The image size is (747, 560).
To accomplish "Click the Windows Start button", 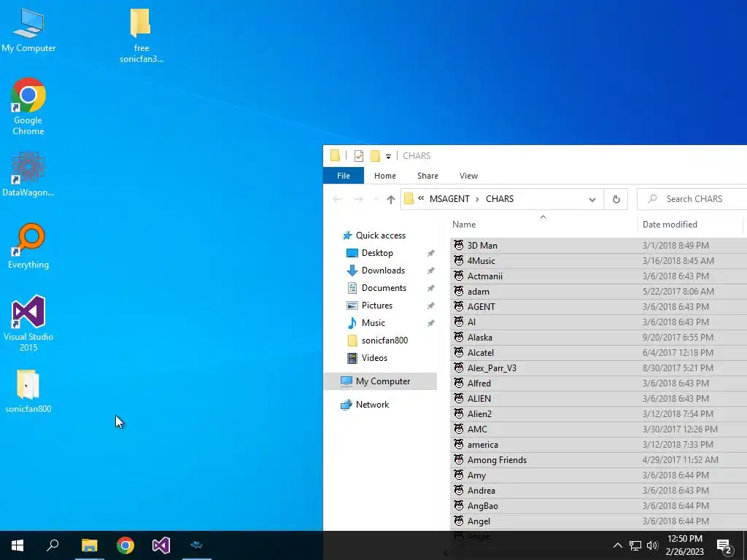I will click(18, 545).
